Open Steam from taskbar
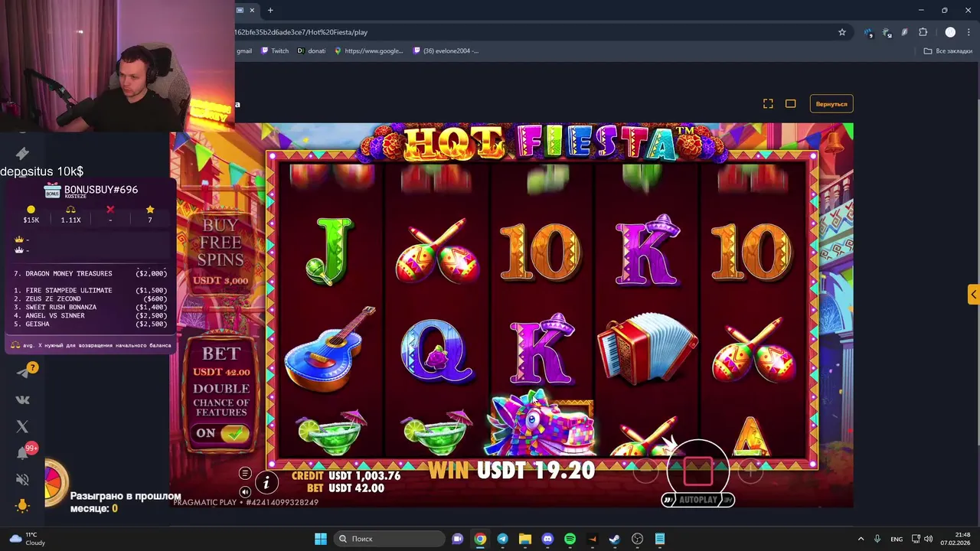Viewport: 980px width, 551px height. point(615,539)
